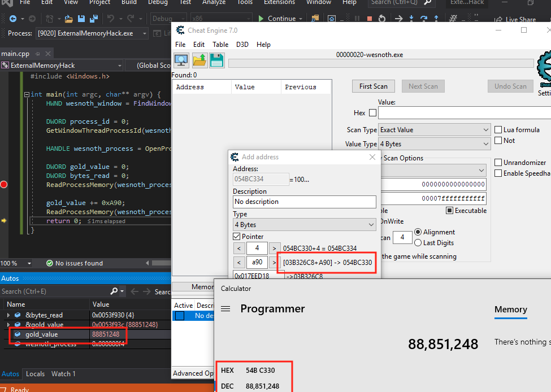Click Cheat Engine save floppy icon
Screen dimensions: 551x392
[x=217, y=60]
